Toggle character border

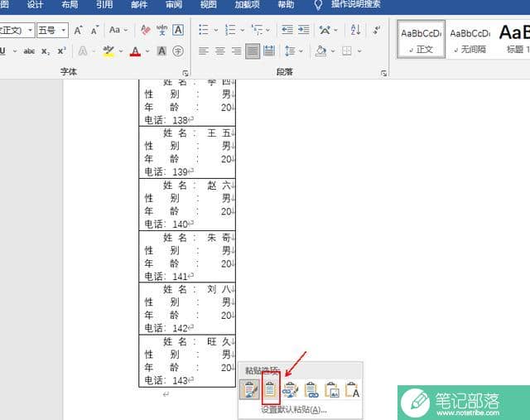(178, 31)
